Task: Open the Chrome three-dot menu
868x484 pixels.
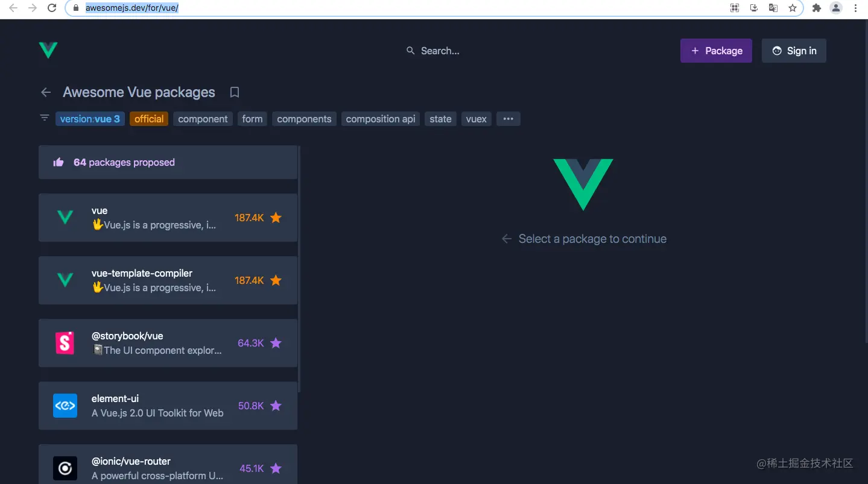Action: [x=855, y=8]
